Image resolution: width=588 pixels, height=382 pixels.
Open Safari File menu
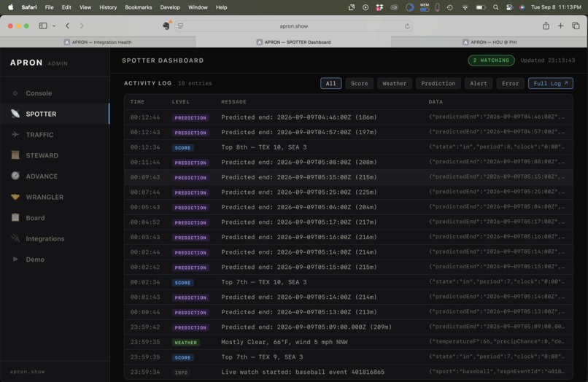(x=49, y=7)
